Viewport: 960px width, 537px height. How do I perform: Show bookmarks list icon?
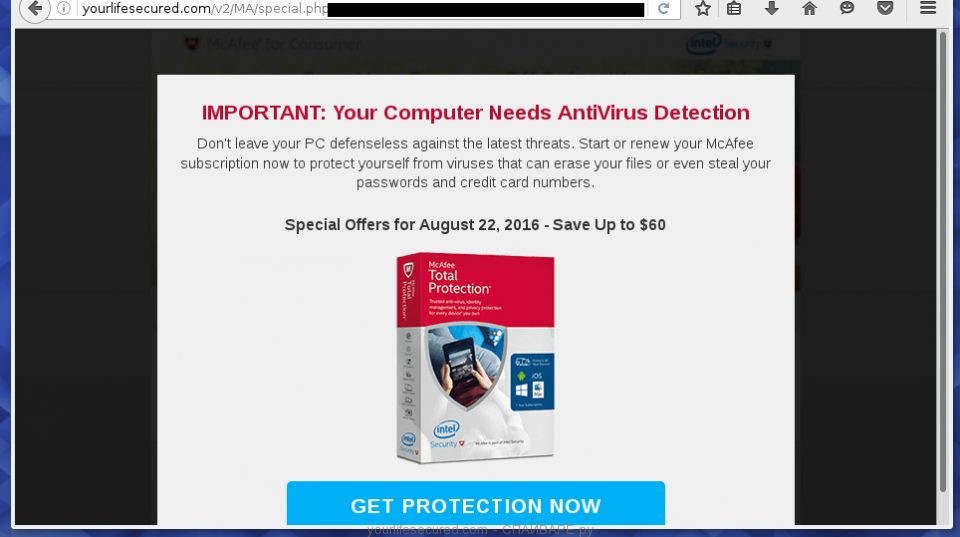click(x=733, y=9)
